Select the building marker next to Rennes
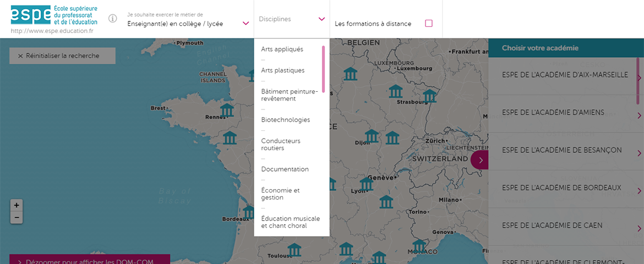This screenshot has height=264, width=644. 227,110
